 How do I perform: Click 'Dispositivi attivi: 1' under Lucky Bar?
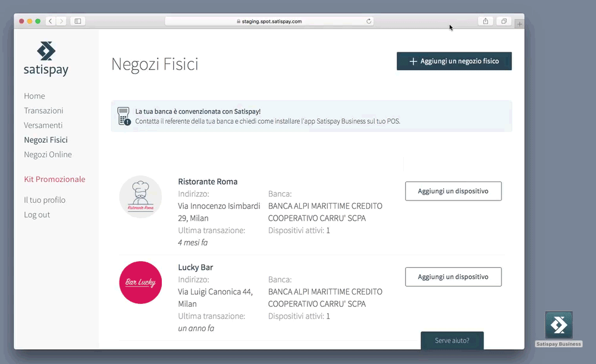299,316
